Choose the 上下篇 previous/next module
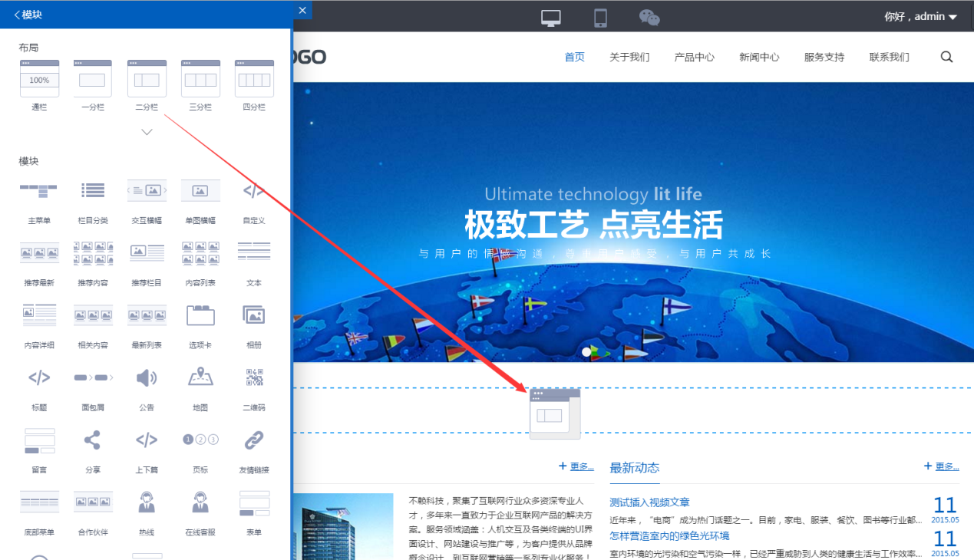 click(x=147, y=440)
